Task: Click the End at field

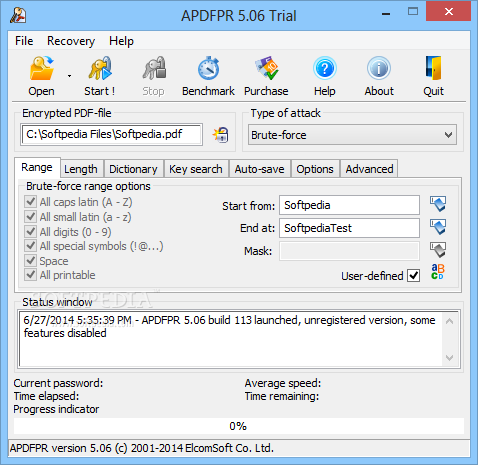Action: pos(349,228)
